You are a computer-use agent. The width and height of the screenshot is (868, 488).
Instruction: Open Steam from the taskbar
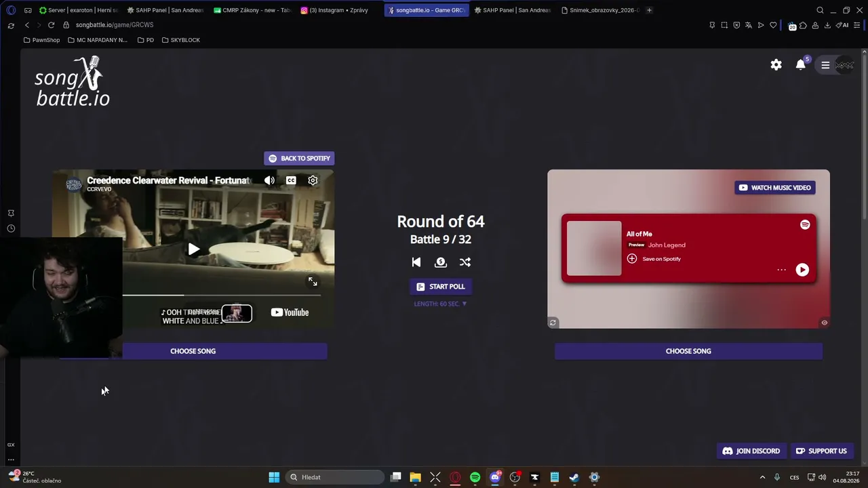coord(574,477)
